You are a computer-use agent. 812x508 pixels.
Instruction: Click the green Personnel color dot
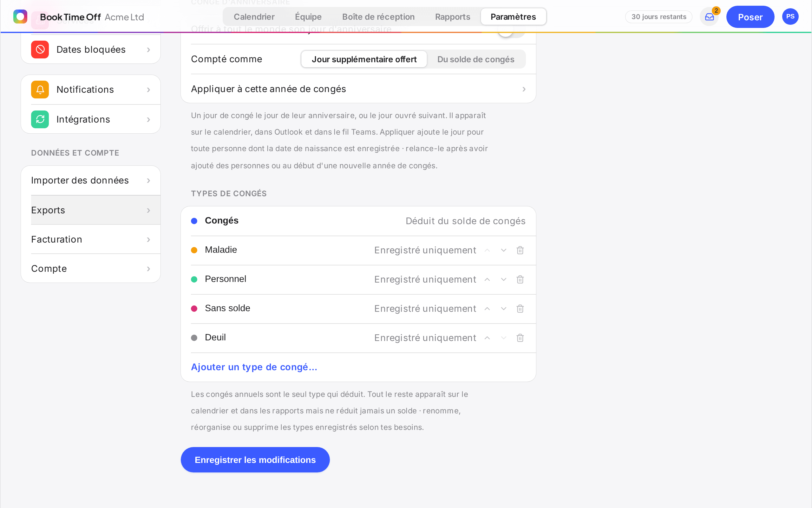click(x=194, y=279)
